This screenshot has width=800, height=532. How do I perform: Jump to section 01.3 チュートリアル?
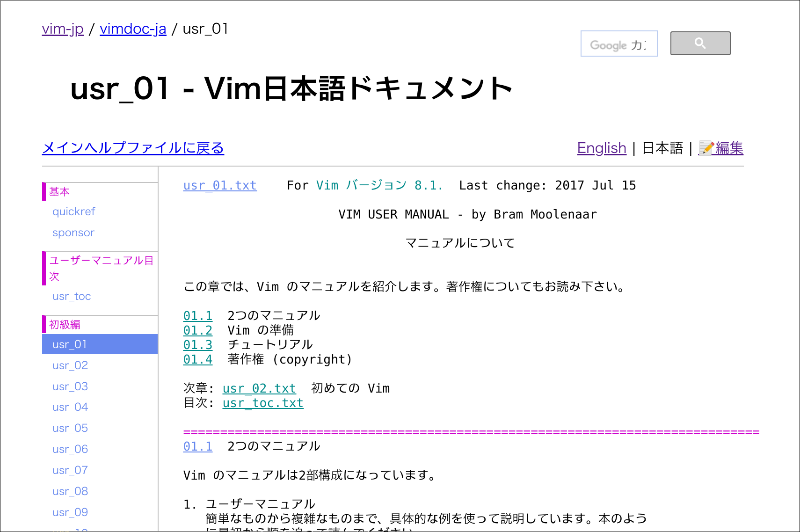tap(198, 345)
